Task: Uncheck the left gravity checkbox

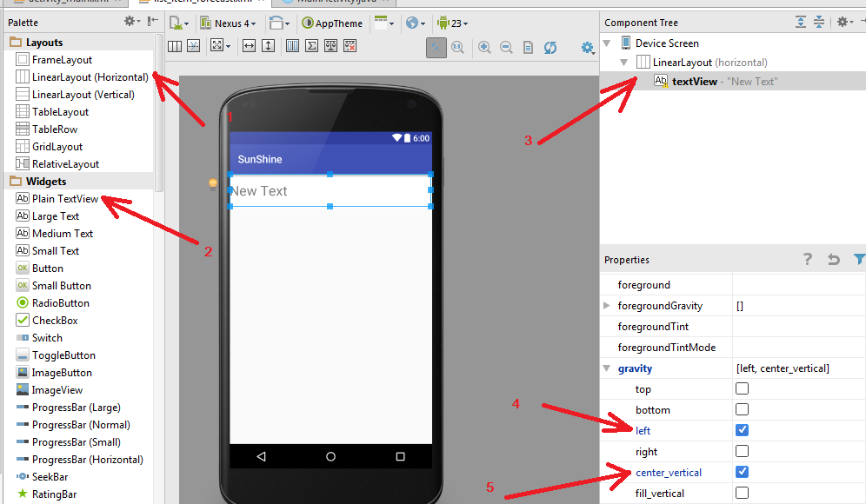Action: [742, 430]
